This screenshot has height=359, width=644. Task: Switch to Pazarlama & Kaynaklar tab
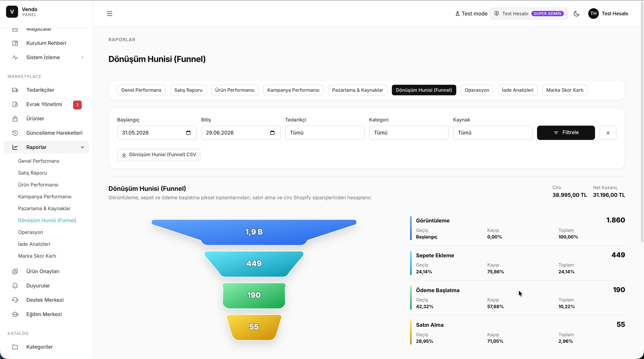[x=358, y=90]
